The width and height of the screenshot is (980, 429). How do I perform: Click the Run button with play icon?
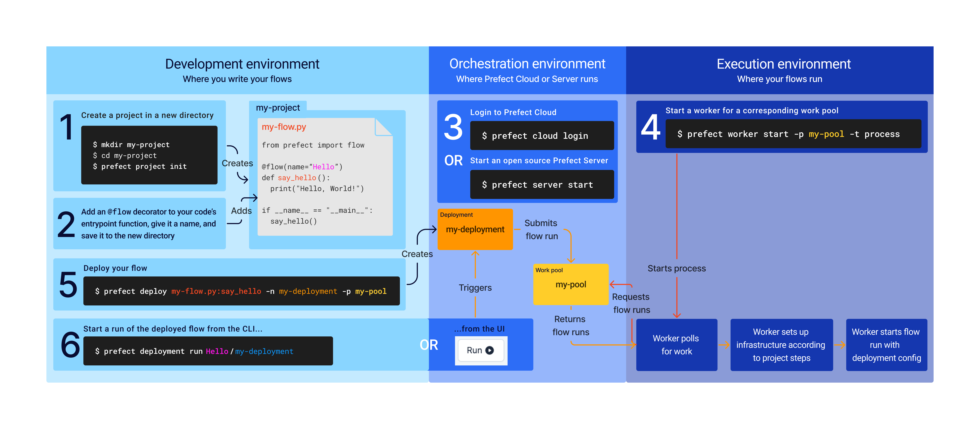[x=481, y=350]
